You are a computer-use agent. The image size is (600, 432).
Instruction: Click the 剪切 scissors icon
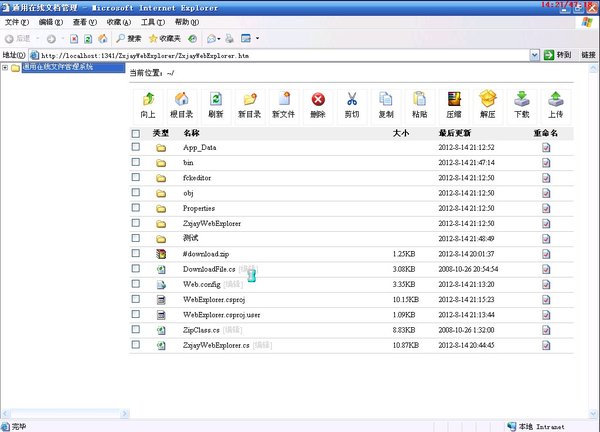pos(352,100)
